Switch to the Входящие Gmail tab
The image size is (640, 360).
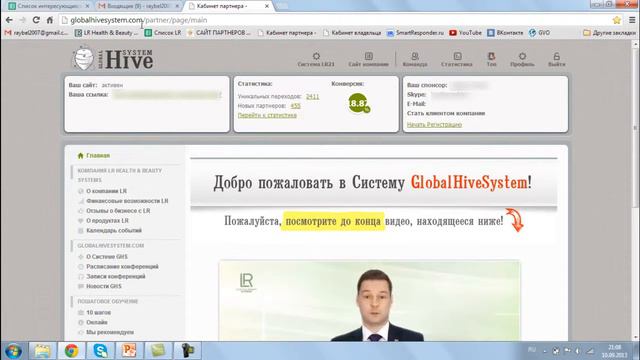pyautogui.click(x=139, y=6)
